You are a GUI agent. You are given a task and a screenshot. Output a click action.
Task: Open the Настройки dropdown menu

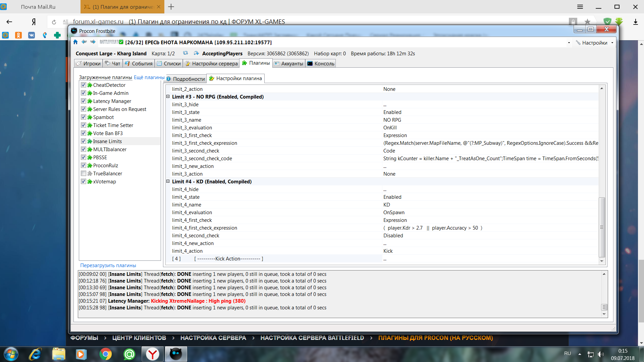[594, 43]
